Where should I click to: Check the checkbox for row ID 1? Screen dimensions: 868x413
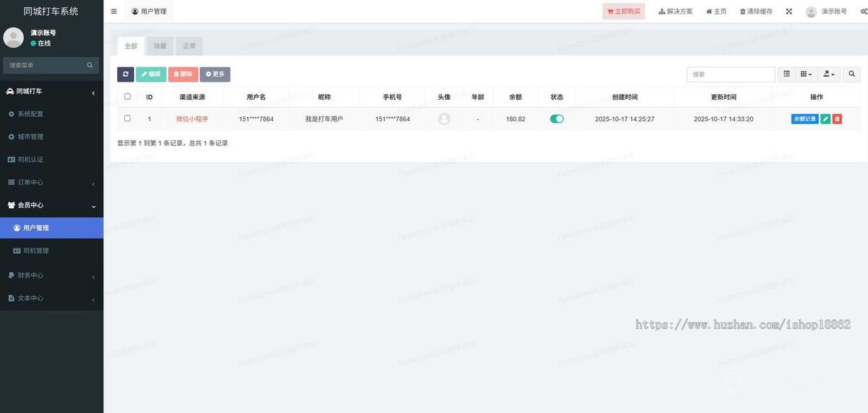[127, 118]
